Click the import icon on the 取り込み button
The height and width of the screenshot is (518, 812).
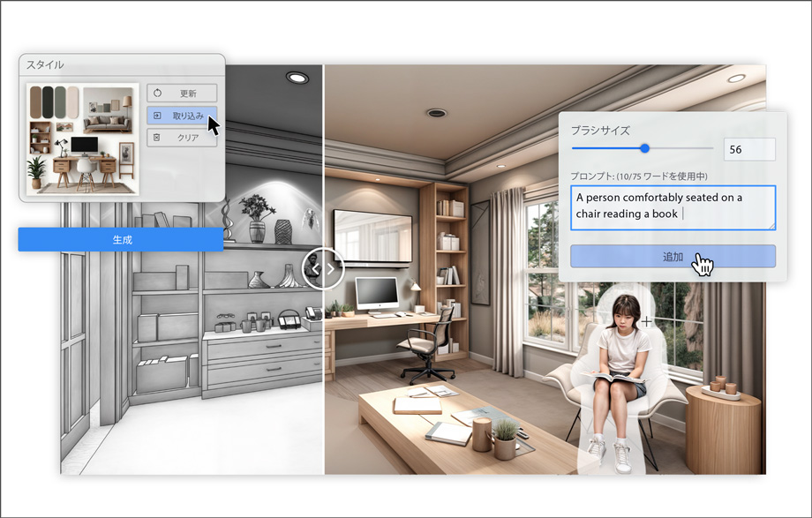click(157, 116)
